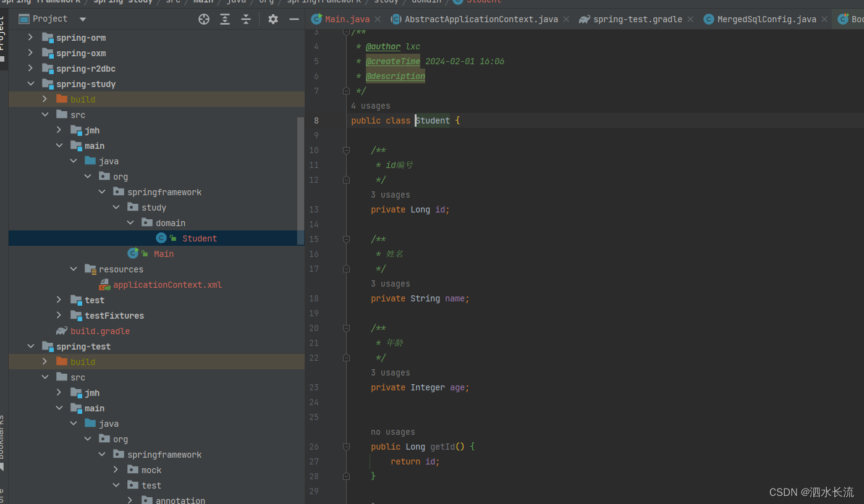864x504 pixels.
Task: Click the spring-study module folder icon
Action: [x=48, y=84]
